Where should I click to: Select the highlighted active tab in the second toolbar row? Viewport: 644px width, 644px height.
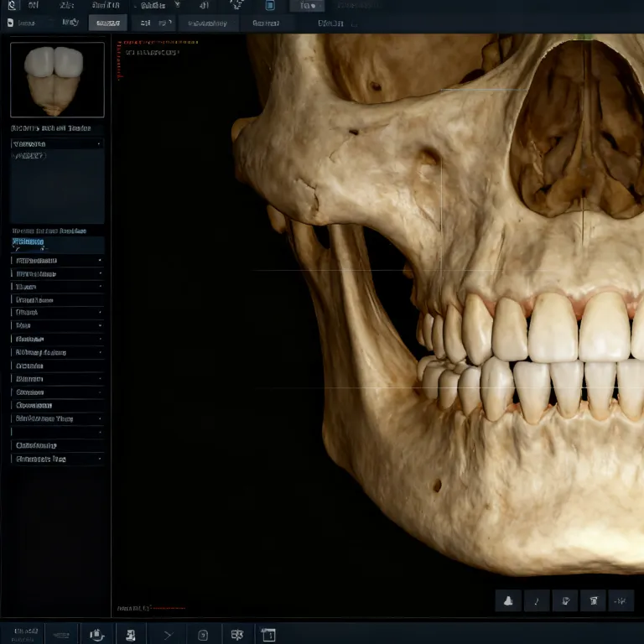(107, 23)
